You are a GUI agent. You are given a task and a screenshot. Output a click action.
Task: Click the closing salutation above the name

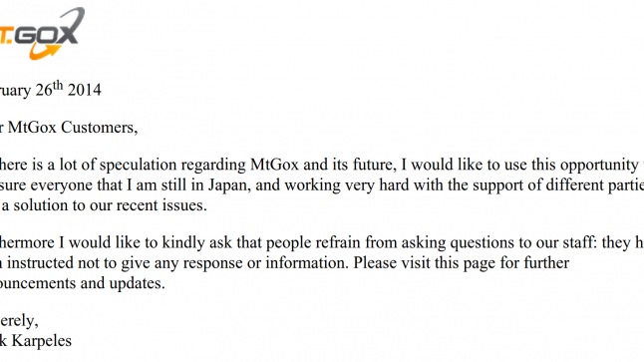point(19,321)
